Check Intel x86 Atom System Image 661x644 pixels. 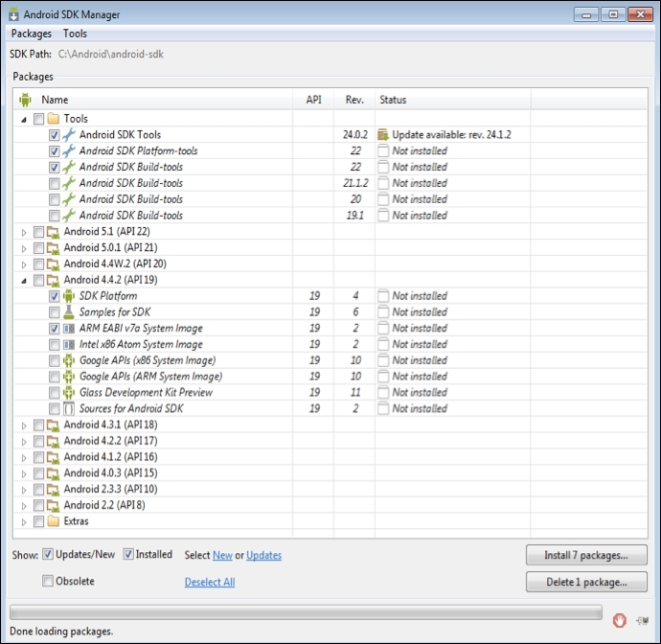(54, 344)
